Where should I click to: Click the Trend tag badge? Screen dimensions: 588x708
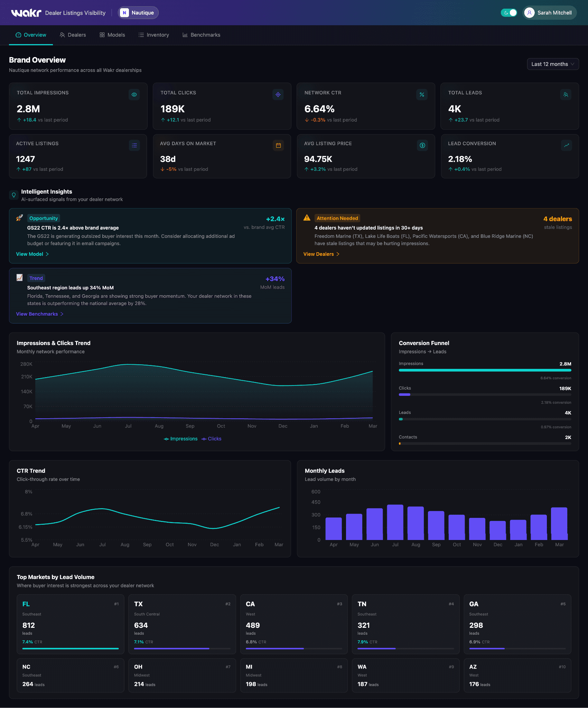36,278
